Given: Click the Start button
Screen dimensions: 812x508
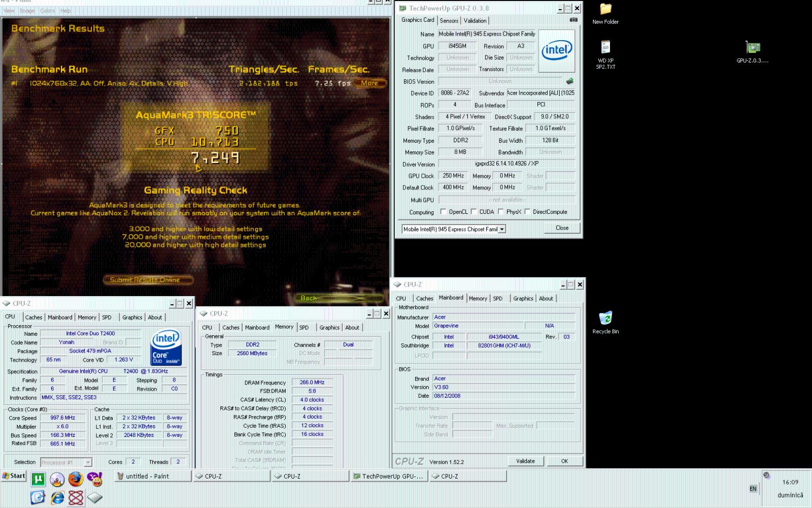Looking at the screenshot, I should [14, 476].
